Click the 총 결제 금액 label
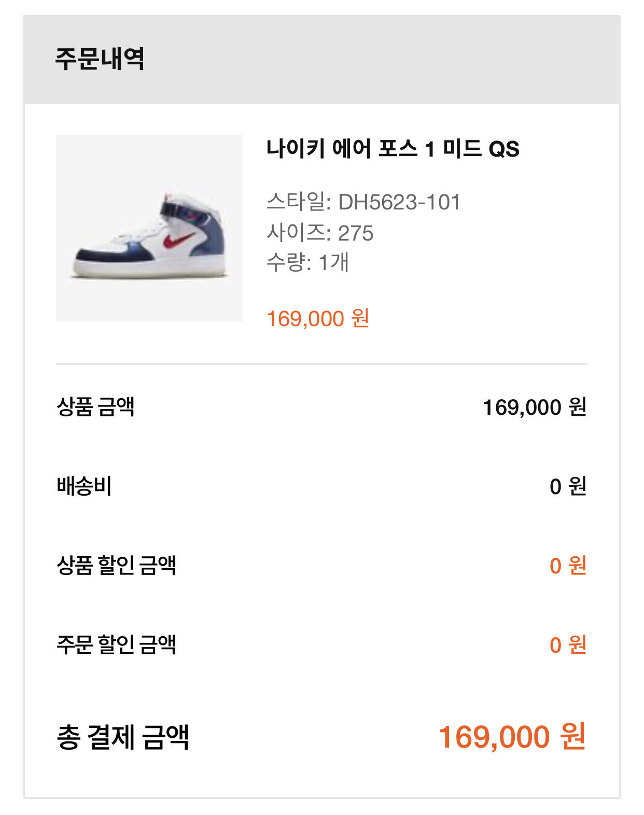This screenshot has height=815, width=644. 122,737
